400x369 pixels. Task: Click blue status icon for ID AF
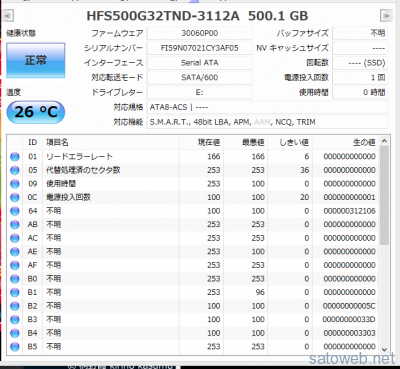point(15,265)
